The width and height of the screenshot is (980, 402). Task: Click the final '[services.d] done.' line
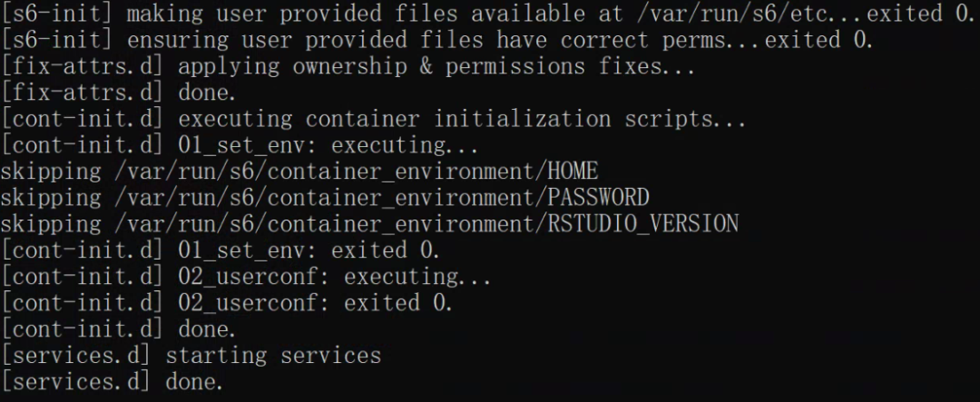(112, 381)
